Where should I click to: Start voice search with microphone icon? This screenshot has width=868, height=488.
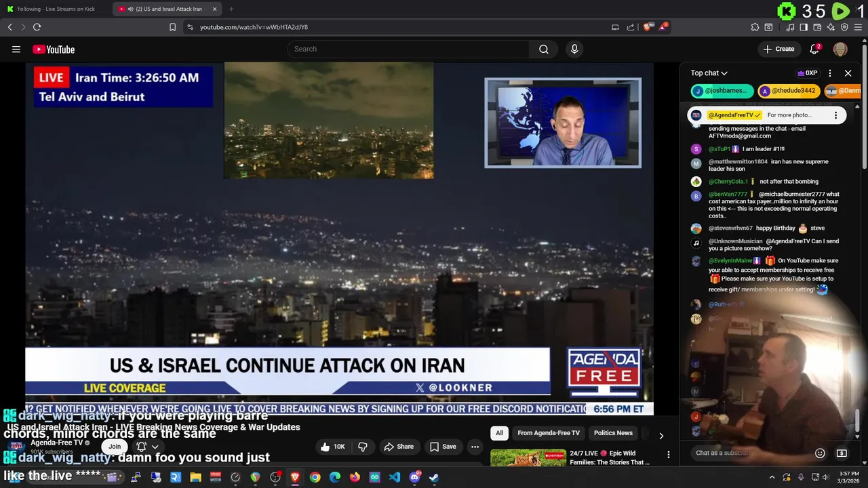click(574, 49)
